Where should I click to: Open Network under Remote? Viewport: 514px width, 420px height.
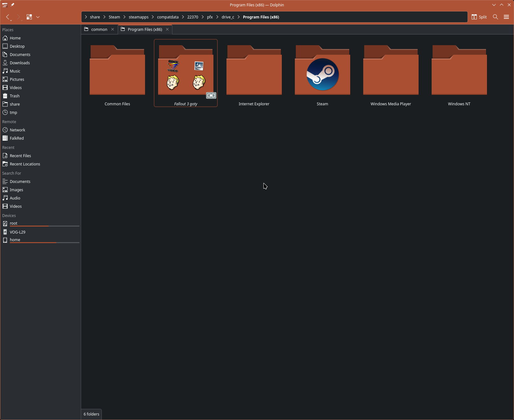click(40, 130)
